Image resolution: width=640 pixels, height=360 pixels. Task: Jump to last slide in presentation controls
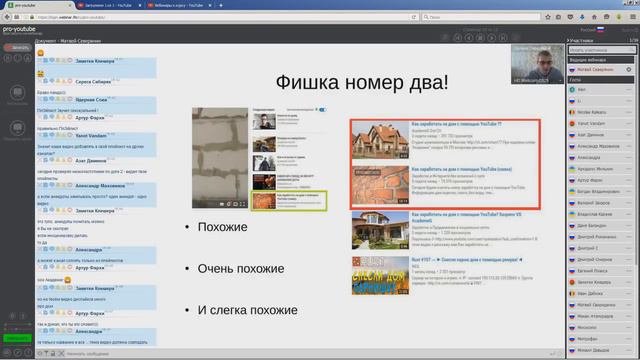click(503, 38)
